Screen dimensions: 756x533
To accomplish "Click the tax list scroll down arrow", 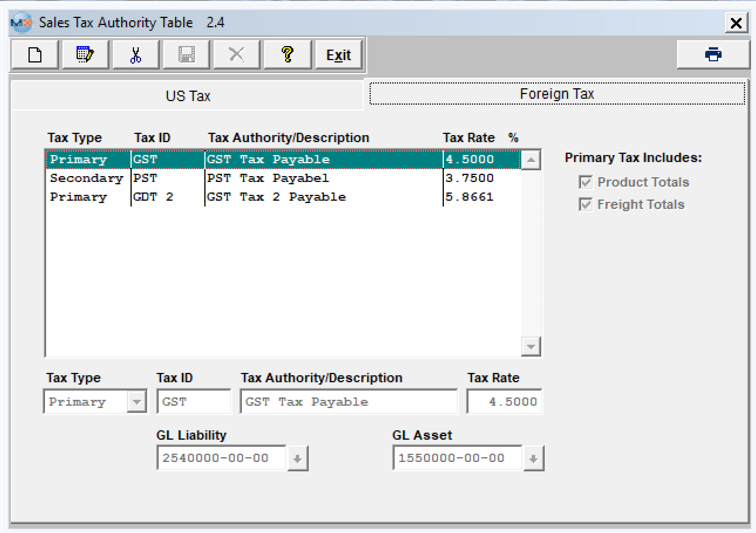I will pos(531,347).
